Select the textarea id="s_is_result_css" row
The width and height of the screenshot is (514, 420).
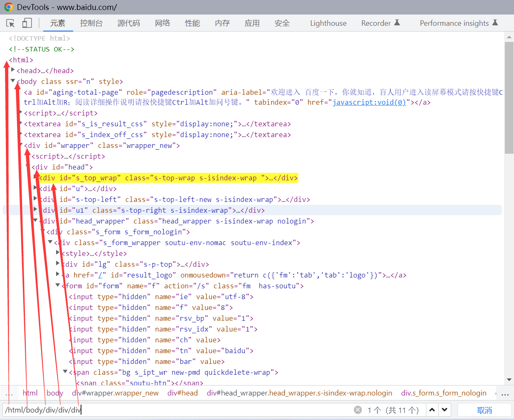click(157, 124)
